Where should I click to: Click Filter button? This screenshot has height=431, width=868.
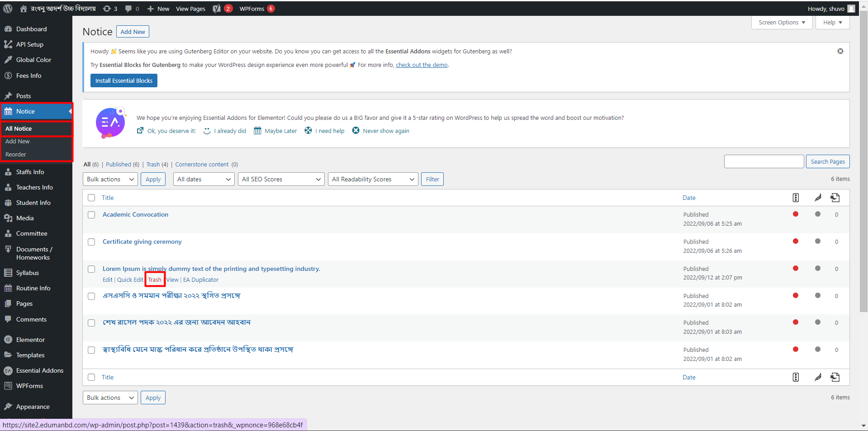[x=432, y=179]
